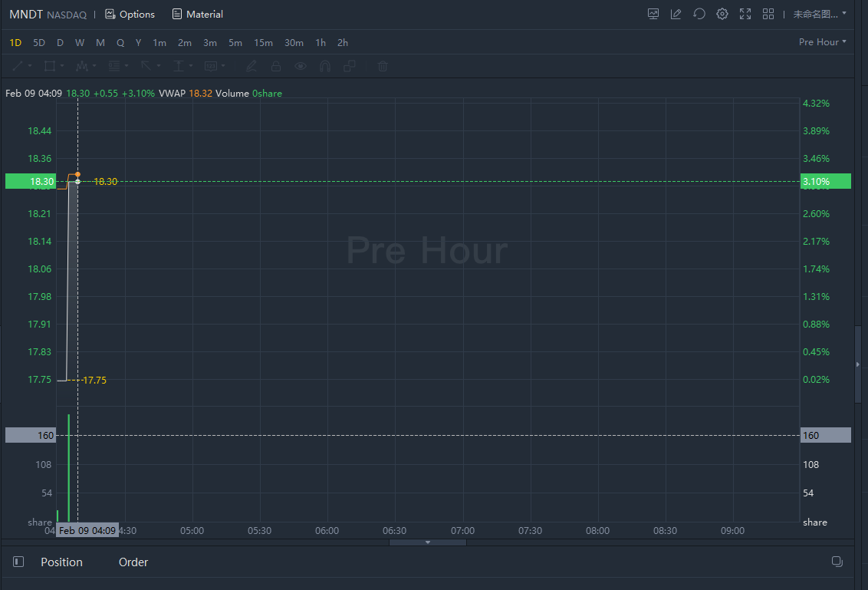Select the rectangle shape drawing tool
This screenshot has width=868, height=590.
pyautogui.click(x=49, y=67)
